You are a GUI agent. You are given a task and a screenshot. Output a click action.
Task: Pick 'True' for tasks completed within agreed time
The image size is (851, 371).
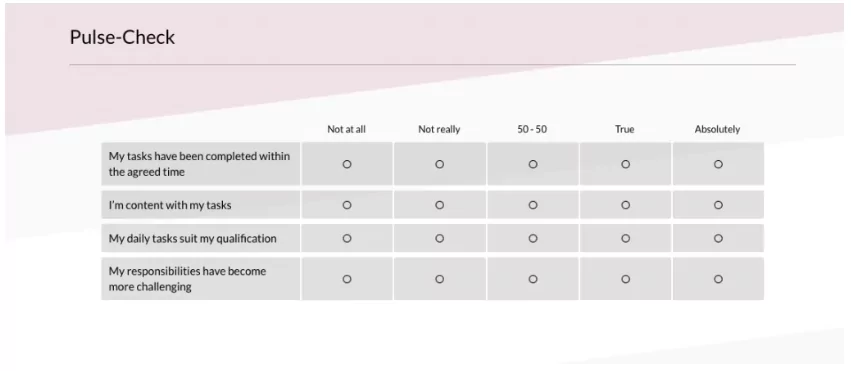tap(625, 164)
